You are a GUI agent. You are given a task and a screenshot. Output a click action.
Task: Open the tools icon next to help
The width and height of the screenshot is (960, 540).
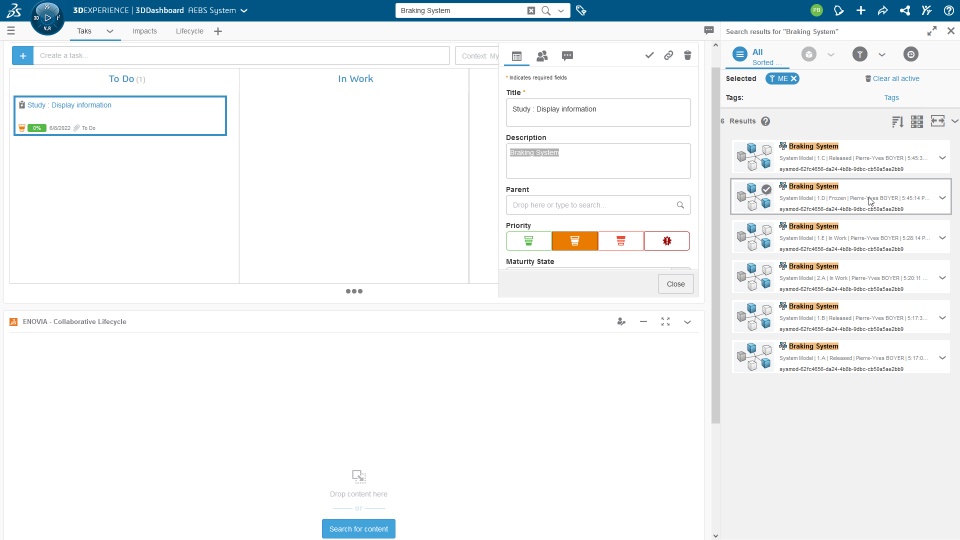pos(926,10)
